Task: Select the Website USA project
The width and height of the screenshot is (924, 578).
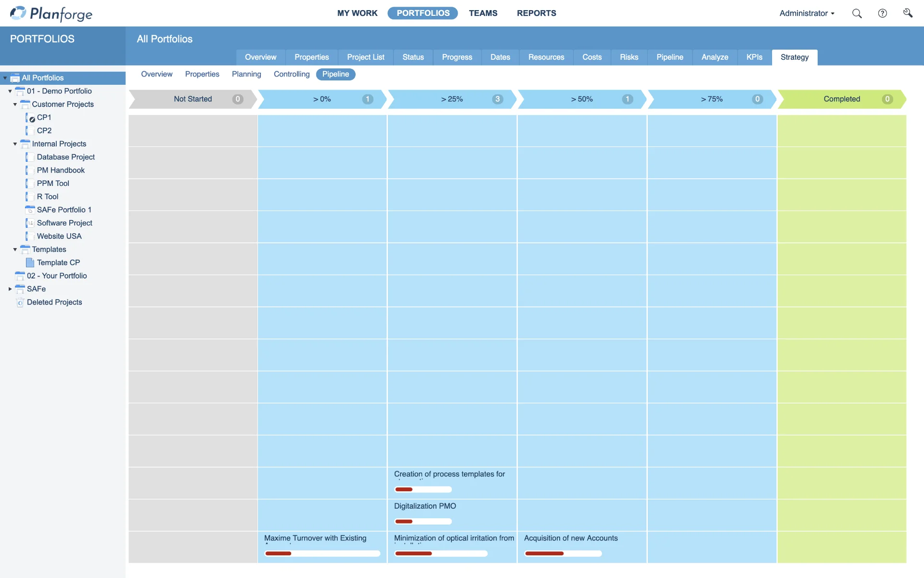Action: point(59,236)
